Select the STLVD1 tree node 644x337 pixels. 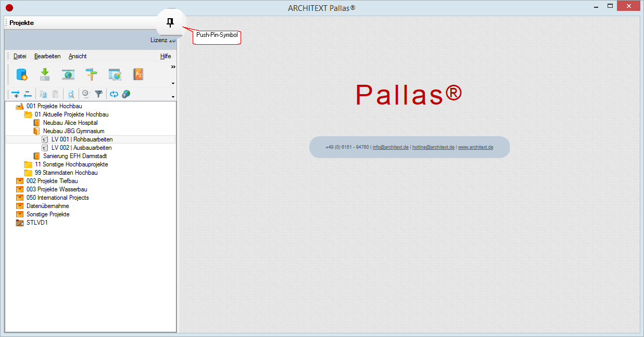(x=37, y=223)
